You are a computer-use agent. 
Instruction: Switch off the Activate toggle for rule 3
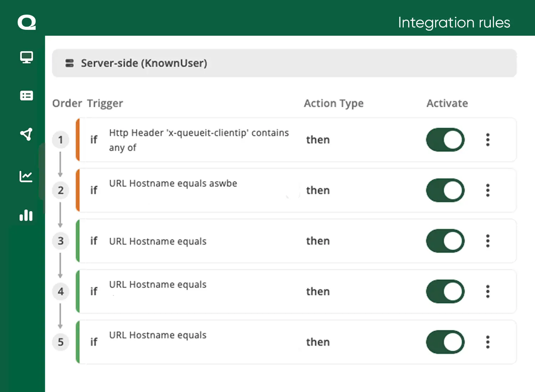point(445,241)
